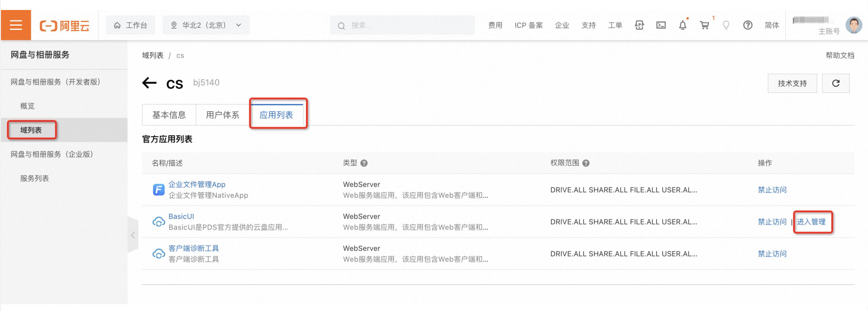This screenshot has width=868, height=311.
Task: Open the shopping cart icon
Action: point(705,25)
